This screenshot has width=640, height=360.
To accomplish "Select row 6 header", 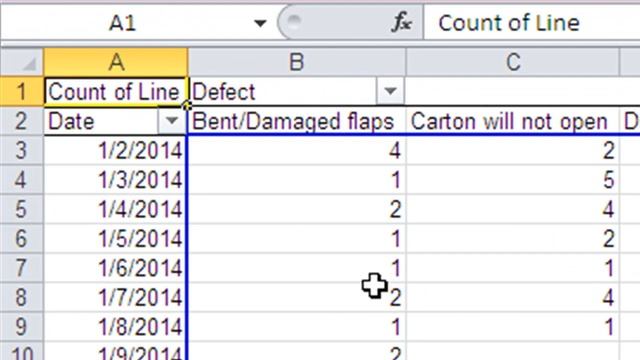I will click(x=22, y=238).
